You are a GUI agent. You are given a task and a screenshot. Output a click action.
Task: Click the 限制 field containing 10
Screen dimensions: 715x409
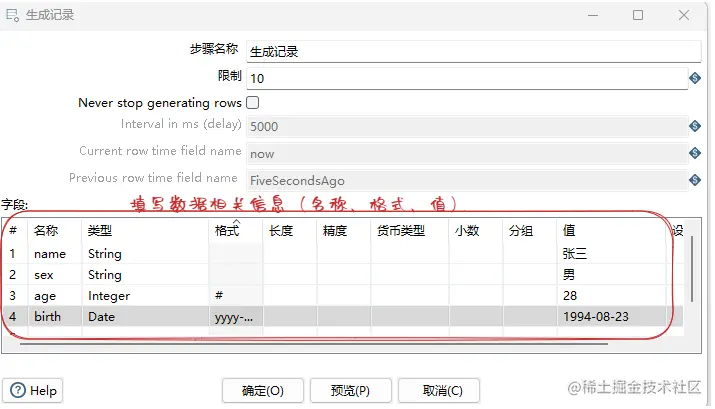[x=467, y=78]
